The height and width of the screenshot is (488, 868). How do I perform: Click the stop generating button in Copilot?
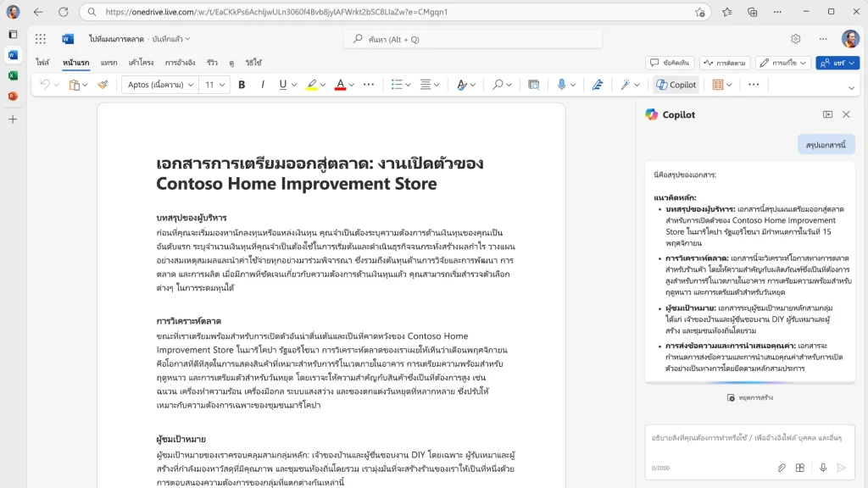[x=750, y=398]
